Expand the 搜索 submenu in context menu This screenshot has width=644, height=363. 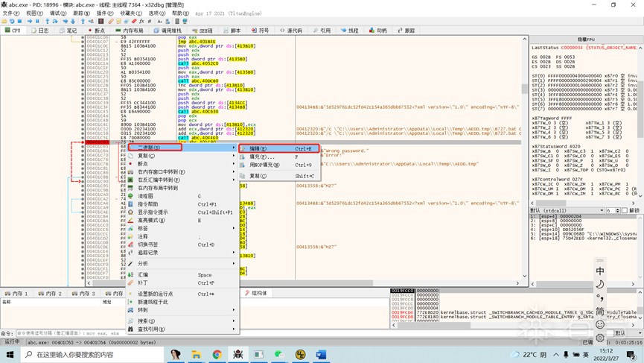click(x=182, y=321)
